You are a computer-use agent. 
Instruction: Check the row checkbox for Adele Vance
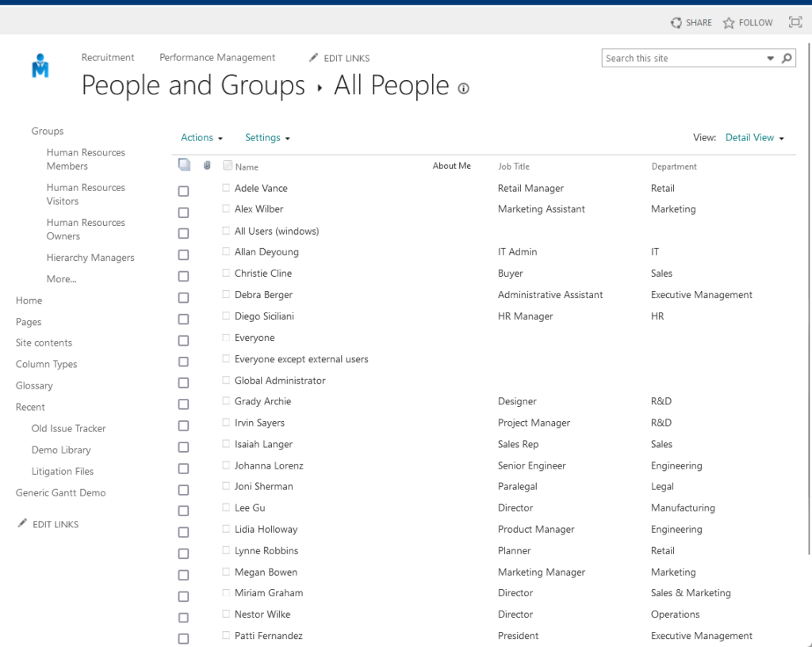click(x=183, y=191)
